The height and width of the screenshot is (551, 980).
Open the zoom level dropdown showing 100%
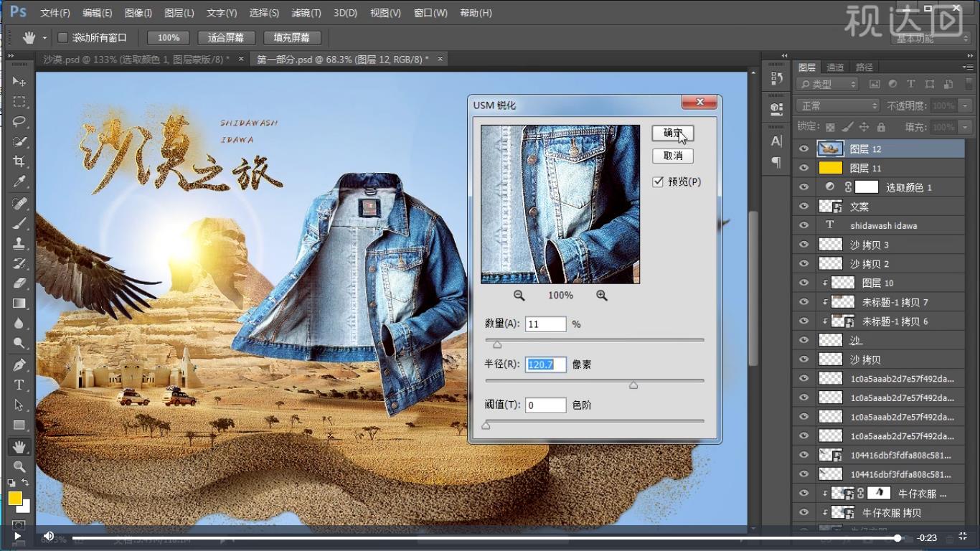[x=168, y=37]
